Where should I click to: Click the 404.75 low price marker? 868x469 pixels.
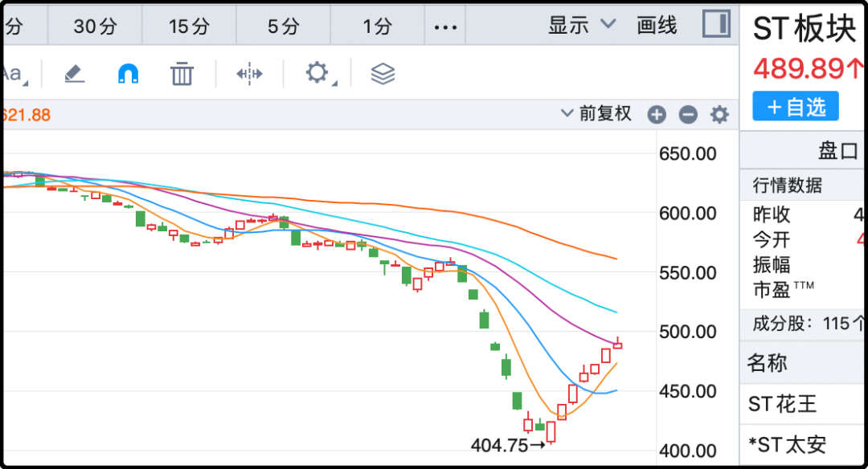(508, 445)
